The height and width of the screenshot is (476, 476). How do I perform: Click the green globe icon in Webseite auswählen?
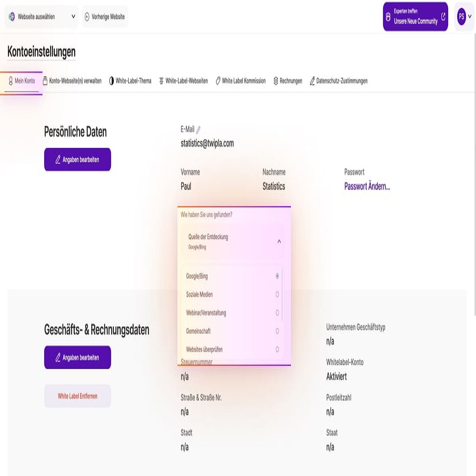pyautogui.click(x=12, y=16)
